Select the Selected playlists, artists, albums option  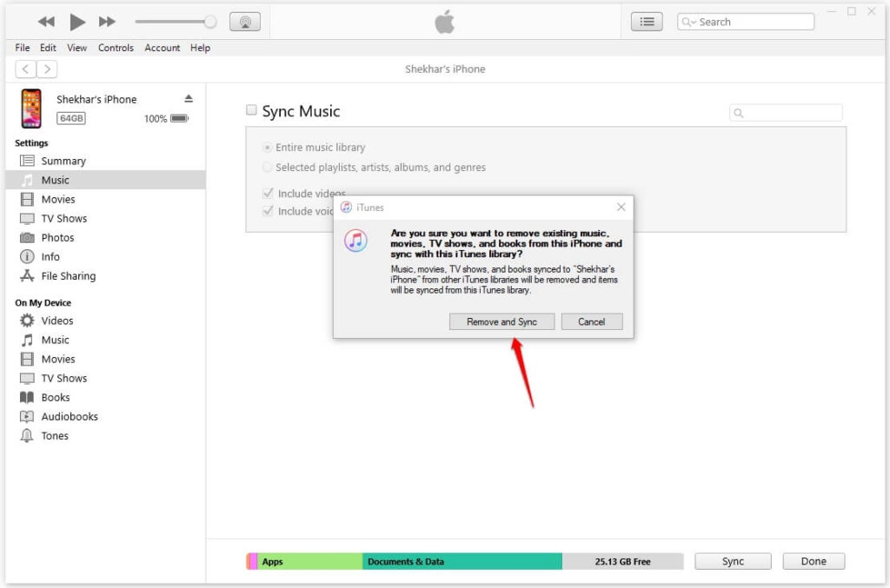pyautogui.click(x=267, y=168)
